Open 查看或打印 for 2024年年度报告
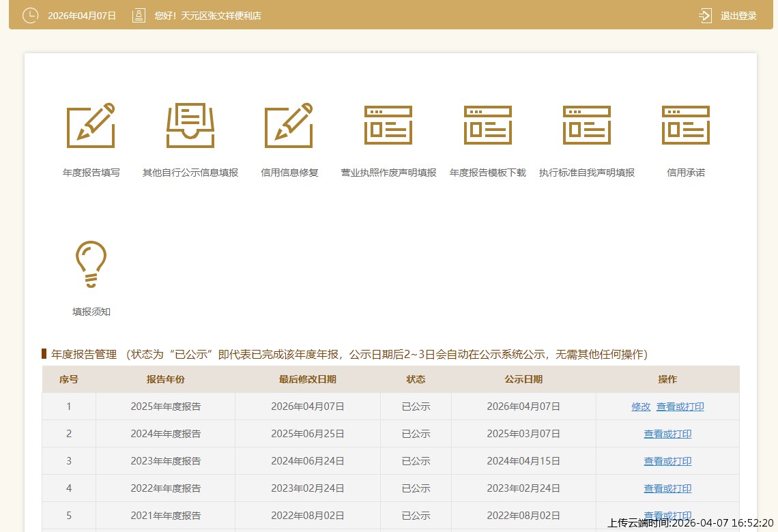 click(x=667, y=434)
